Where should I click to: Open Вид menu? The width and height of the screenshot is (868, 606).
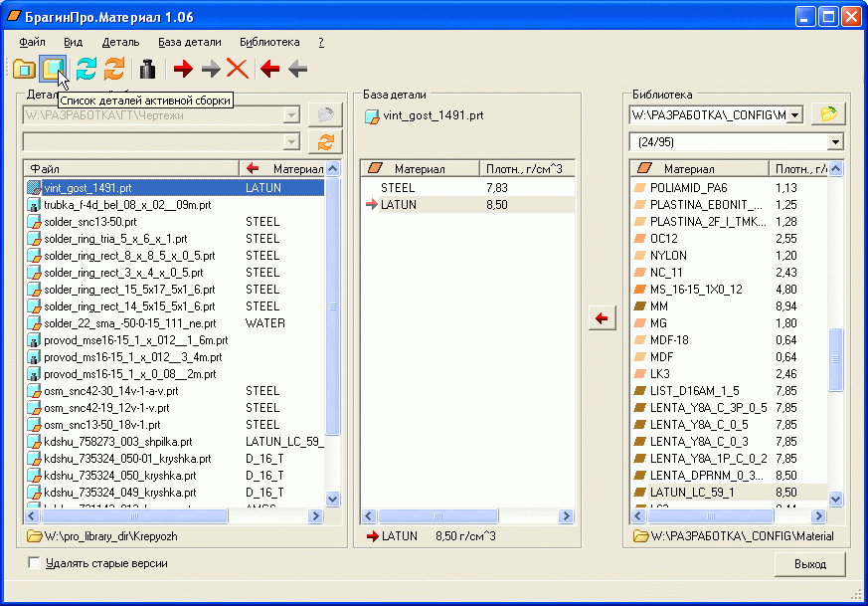(73, 42)
